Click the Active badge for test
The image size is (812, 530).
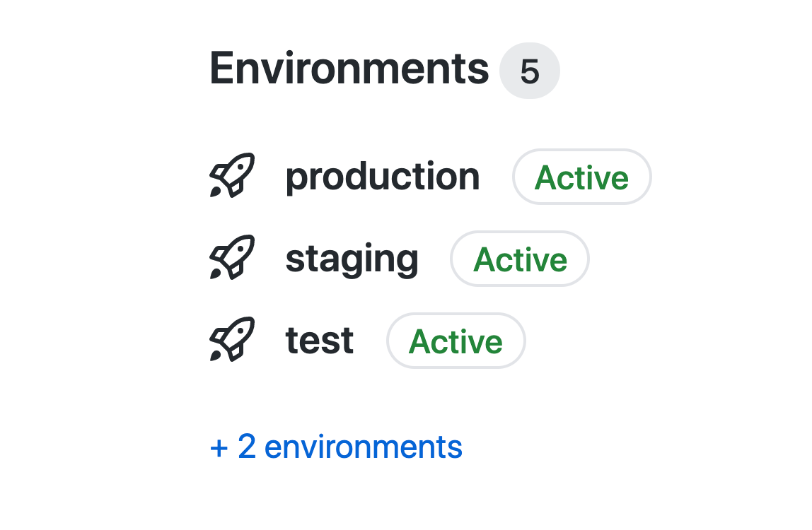pyautogui.click(x=456, y=341)
